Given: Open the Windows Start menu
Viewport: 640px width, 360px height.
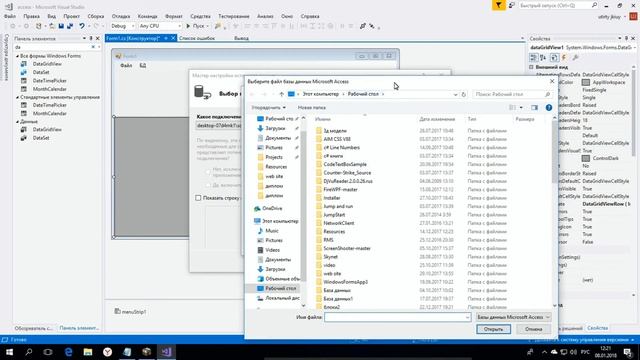Looking at the screenshot, I should tap(9, 352).
